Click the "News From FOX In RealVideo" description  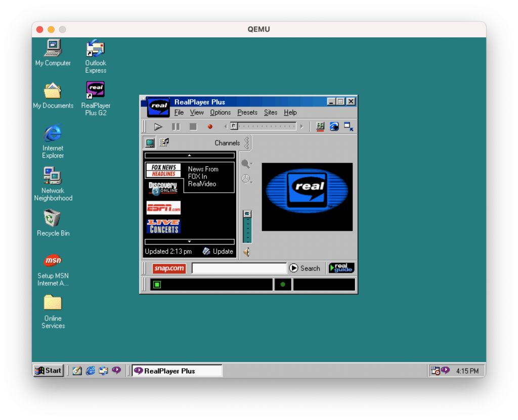click(203, 177)
